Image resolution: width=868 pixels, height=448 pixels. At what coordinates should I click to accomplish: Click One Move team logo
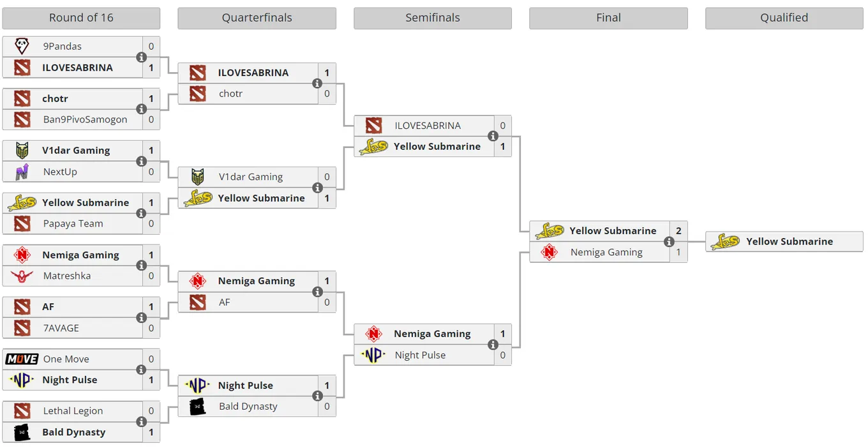22,359
